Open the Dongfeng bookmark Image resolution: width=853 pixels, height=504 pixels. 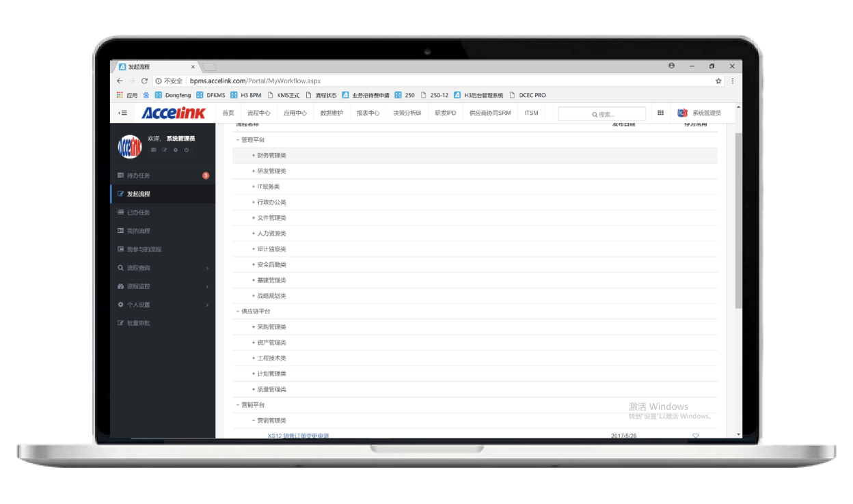173,96
